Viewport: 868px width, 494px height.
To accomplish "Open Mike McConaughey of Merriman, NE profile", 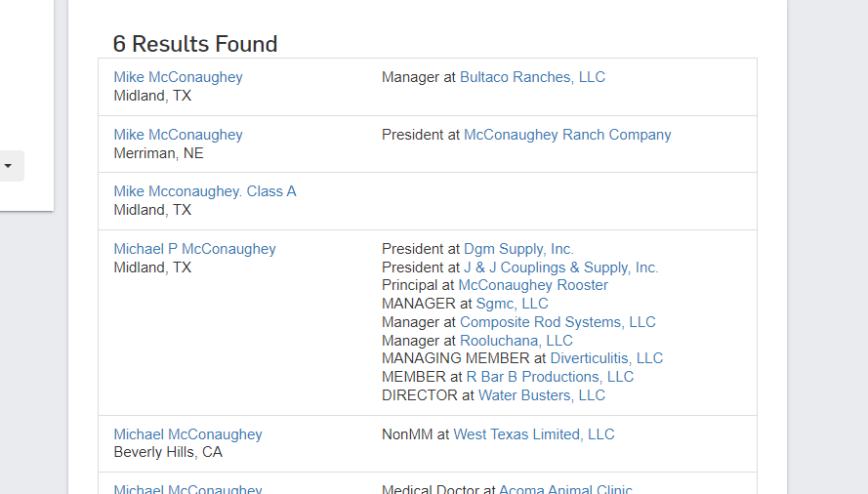I will point(178,135).
